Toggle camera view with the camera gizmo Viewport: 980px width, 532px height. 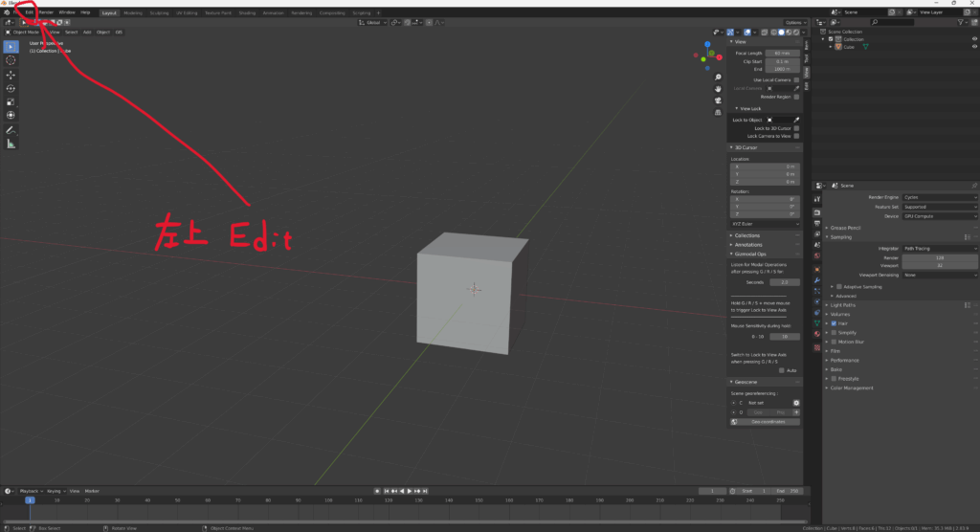click(x=718, y=101)
